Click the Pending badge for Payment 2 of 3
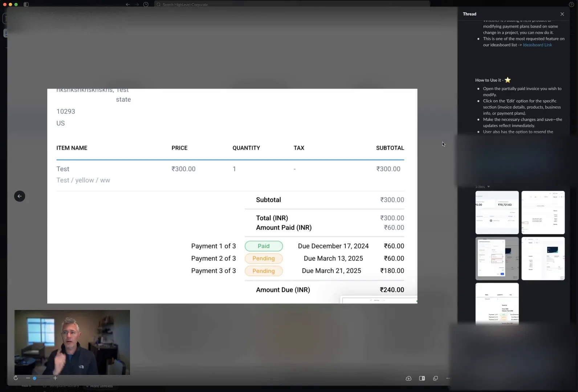This screenshot has width=578, height=392. coord(264,258)
